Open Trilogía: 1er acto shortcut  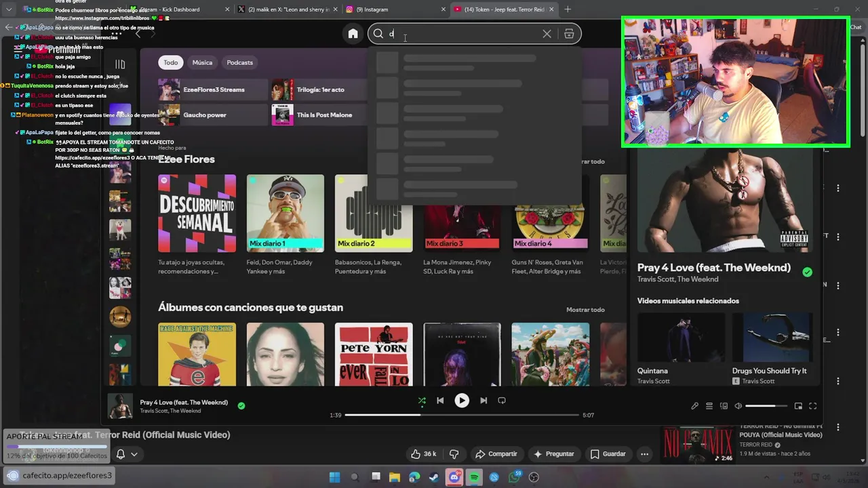click(319, 89)
